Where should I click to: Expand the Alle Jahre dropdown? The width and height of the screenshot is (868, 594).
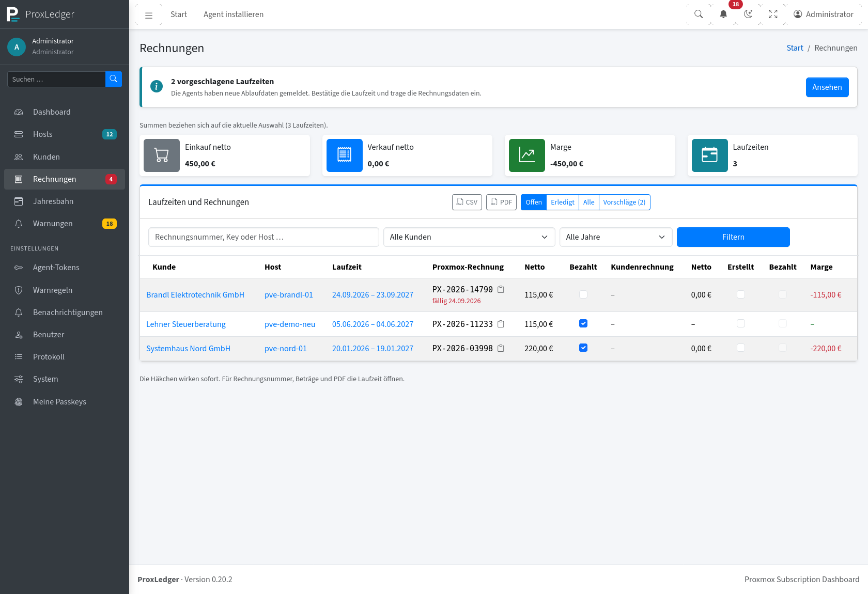click(x=616, y=237)
